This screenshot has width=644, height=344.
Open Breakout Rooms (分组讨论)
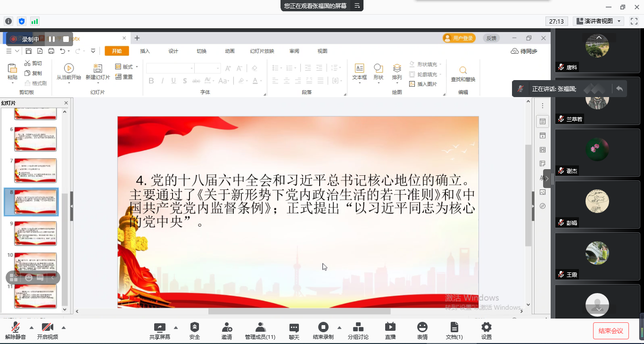(358, 328)
